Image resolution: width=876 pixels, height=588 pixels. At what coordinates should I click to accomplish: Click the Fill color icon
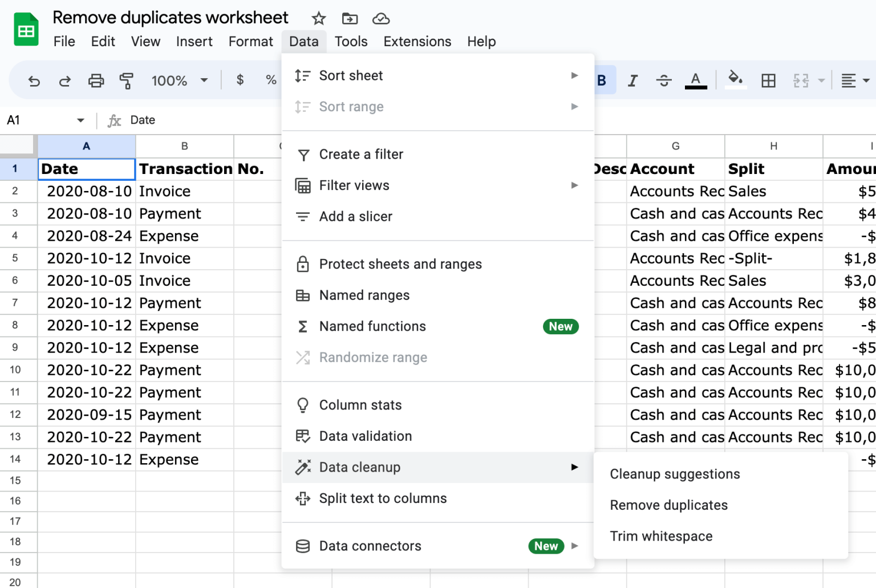[x=735, y=80]
